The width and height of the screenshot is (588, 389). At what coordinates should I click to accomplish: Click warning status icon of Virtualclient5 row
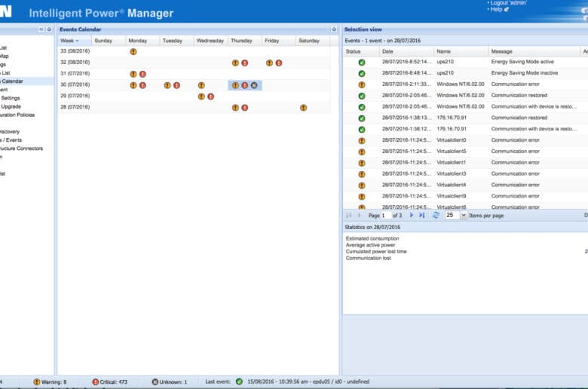pos(362,152)
